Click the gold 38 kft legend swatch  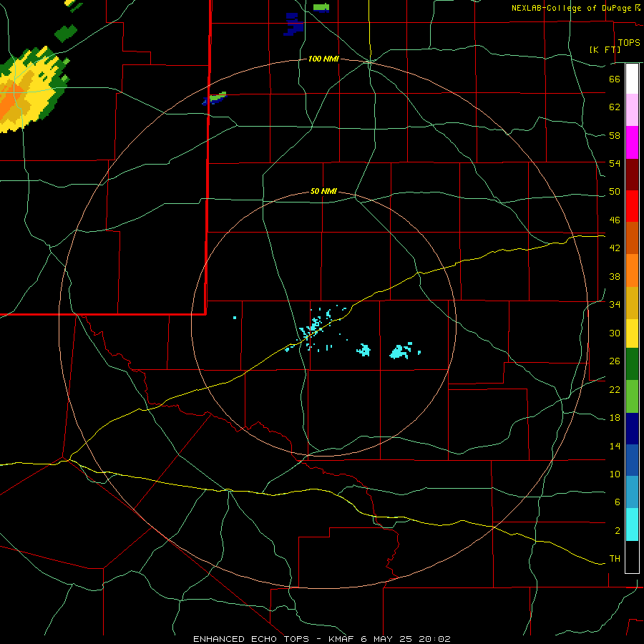click(x=632, y=303)
